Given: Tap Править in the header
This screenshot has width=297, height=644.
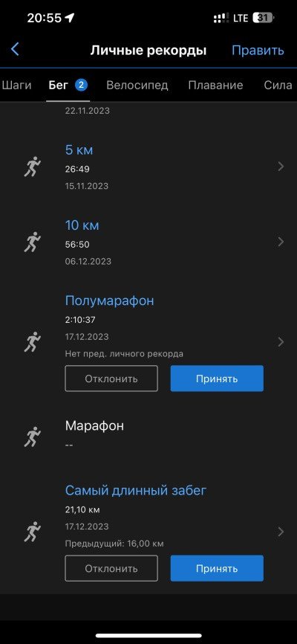Looking at the screenshot, I should (x=258, y=51).
